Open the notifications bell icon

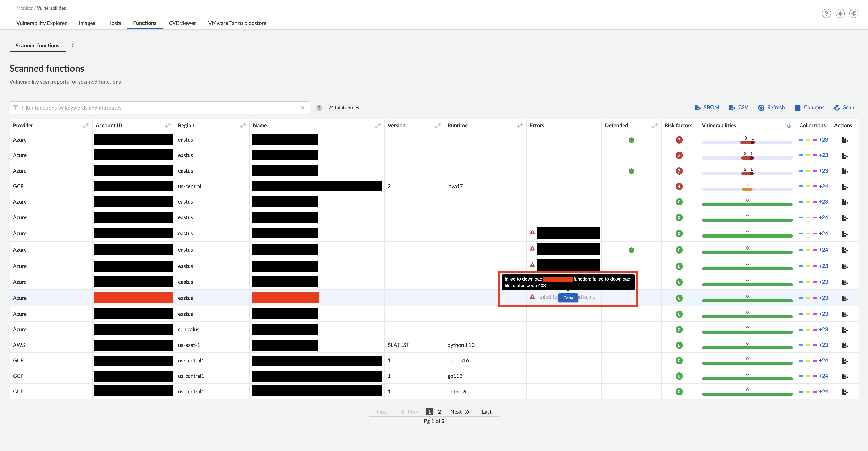pos(840,14)
